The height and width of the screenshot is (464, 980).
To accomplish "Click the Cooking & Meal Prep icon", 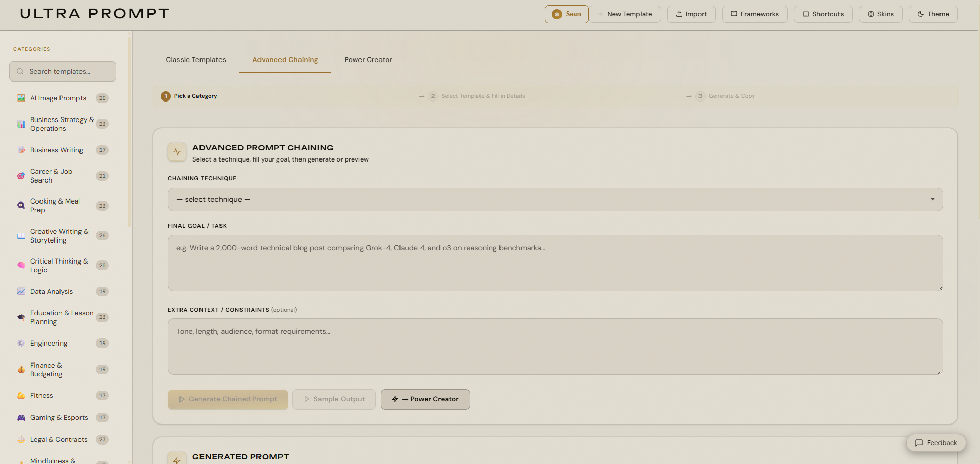I will [x=21, y=206].
